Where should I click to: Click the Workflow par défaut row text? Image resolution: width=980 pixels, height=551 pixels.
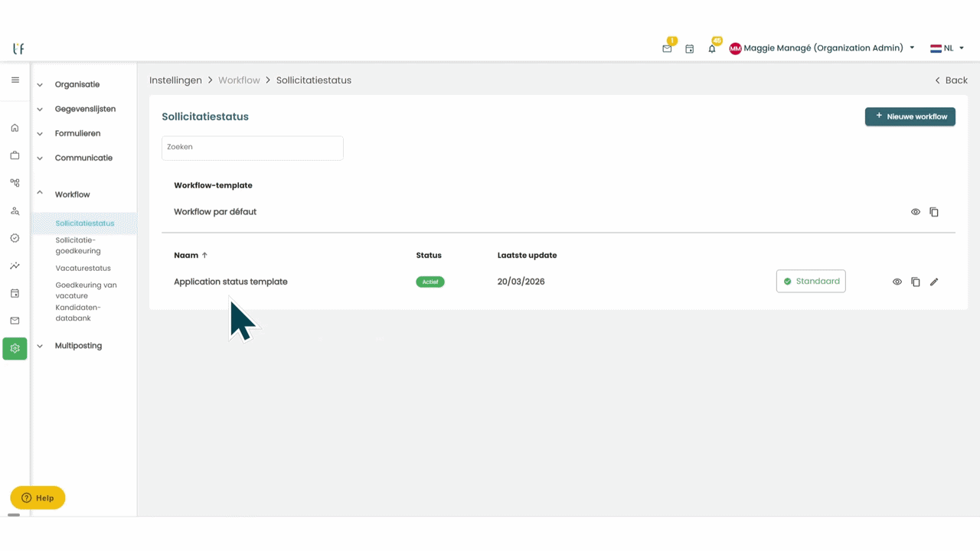[x=215, y=212]
